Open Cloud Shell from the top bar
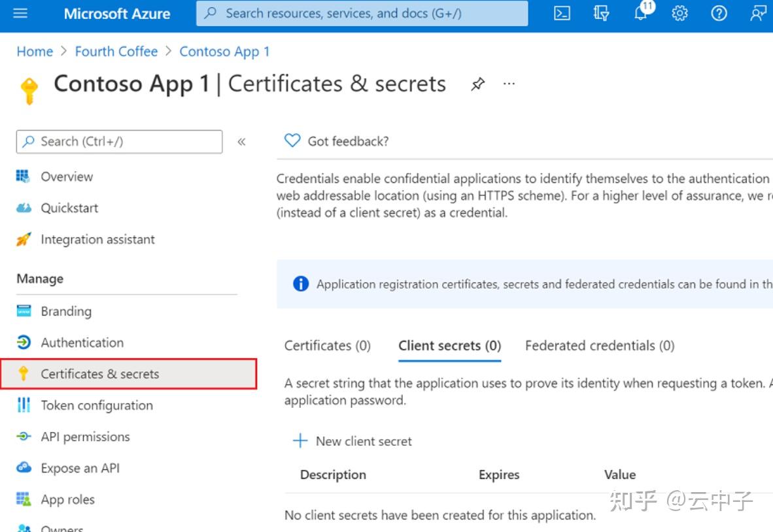 (562, 12)
